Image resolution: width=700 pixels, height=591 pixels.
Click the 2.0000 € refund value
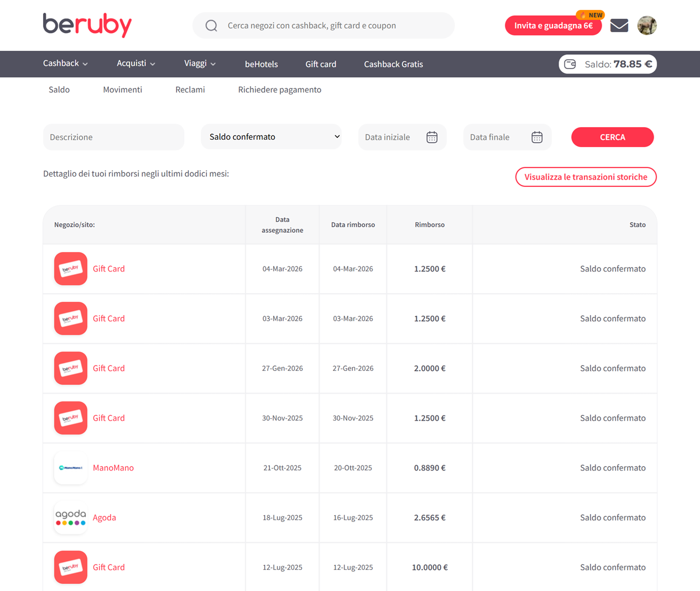(x=430, y=368)
